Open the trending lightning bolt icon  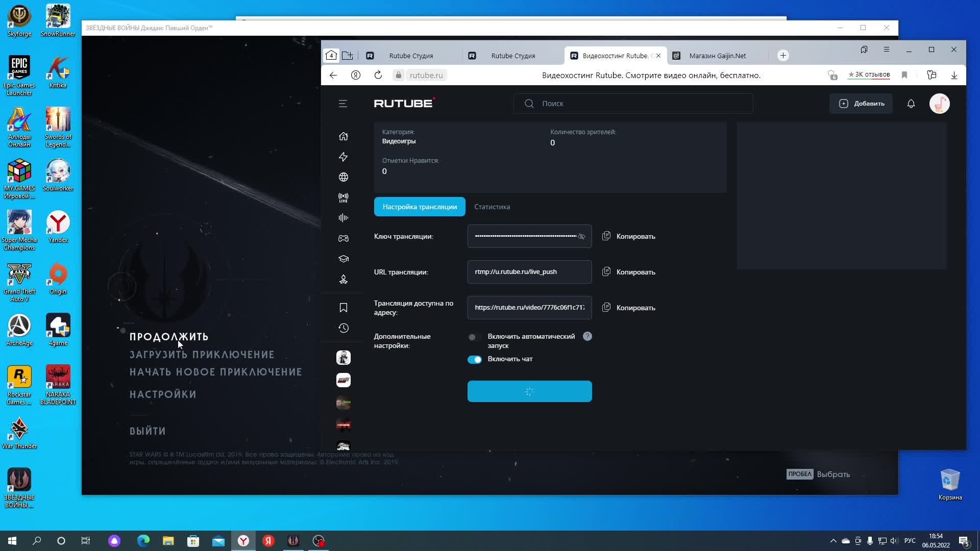[x=343, y=157]
